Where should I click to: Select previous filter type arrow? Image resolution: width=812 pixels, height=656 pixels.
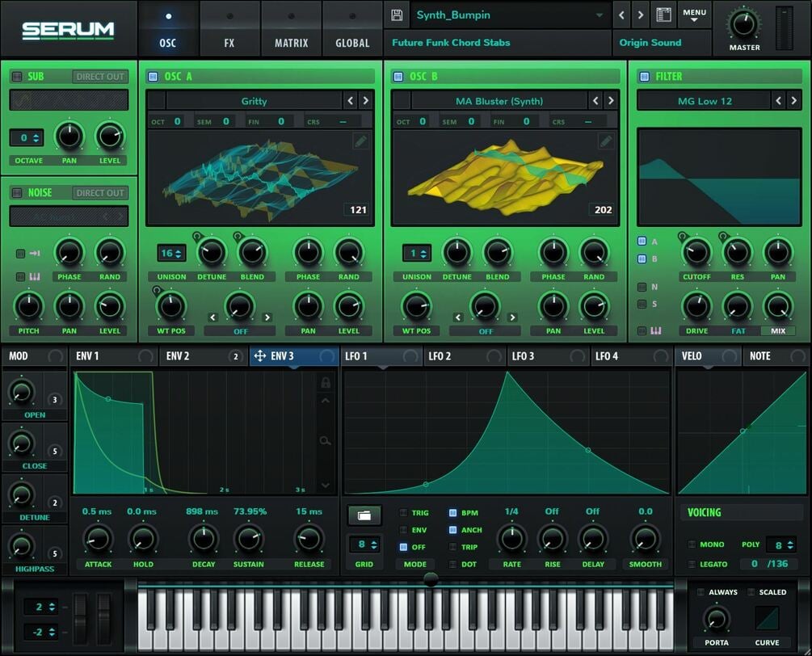point(778,100)
